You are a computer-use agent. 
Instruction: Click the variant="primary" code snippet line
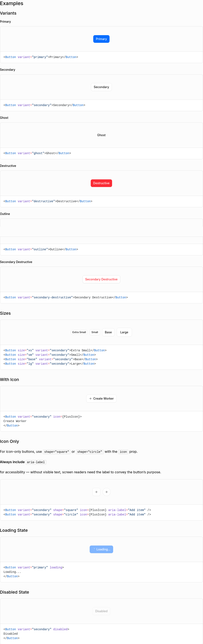coord(41,57)
